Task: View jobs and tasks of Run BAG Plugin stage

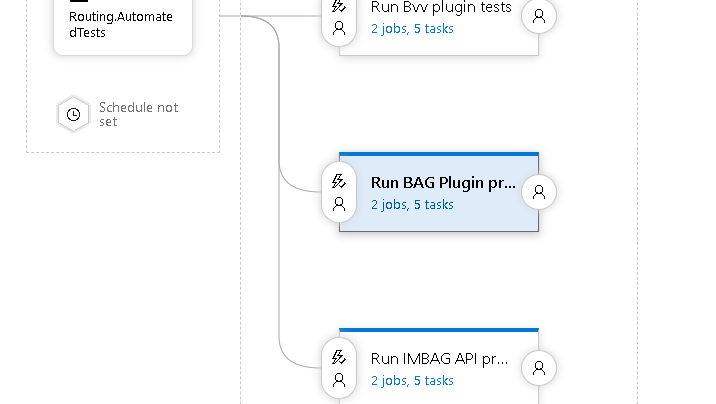Action: [x=412, y=205]
